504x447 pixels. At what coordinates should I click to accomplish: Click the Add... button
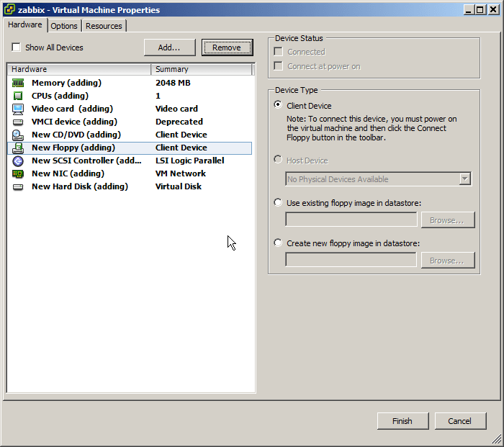(170, 48)
